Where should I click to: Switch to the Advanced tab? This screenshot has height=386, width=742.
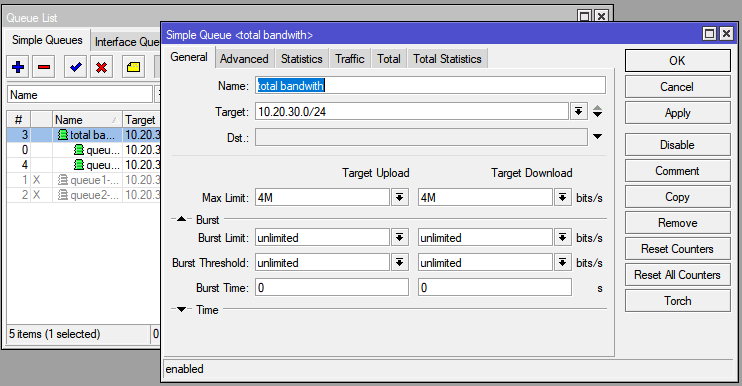point(244,59)
